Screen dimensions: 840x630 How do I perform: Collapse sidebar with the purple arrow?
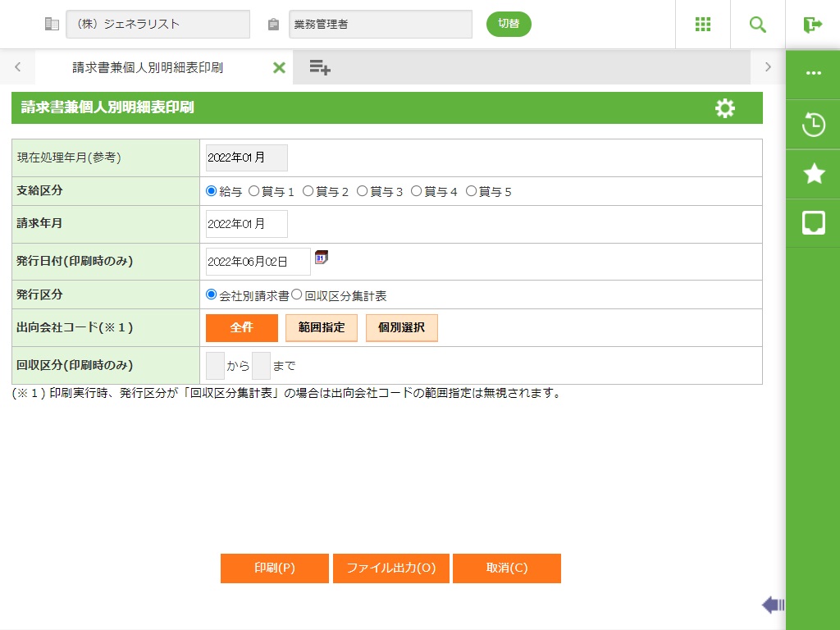coord(773,605)
